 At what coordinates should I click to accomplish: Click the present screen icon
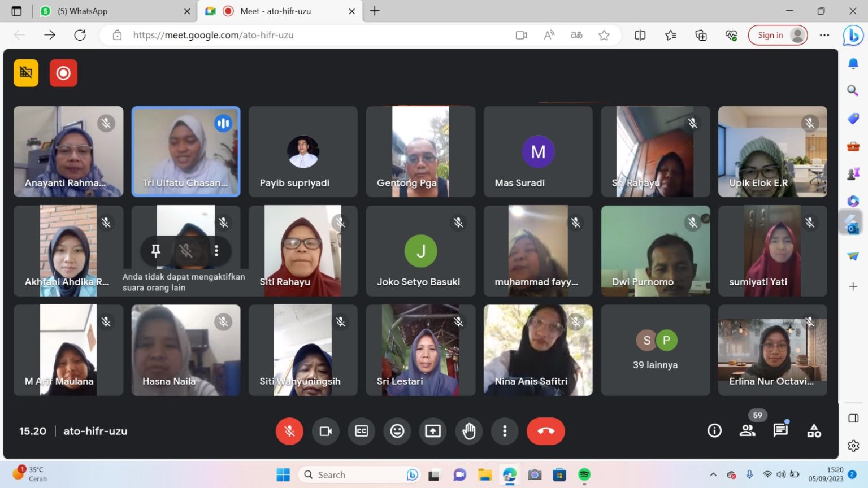433,432
